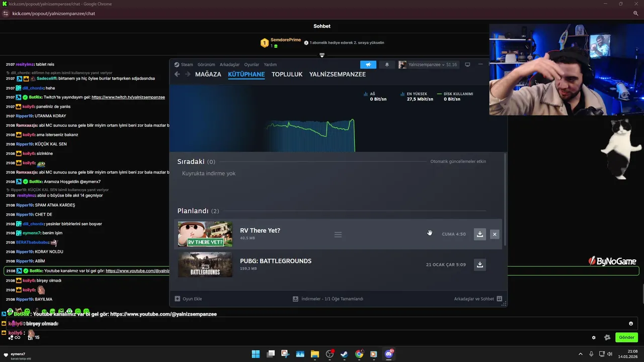Open File Explorer from taskbar
The image size is (644, 362).
point(315,354)
